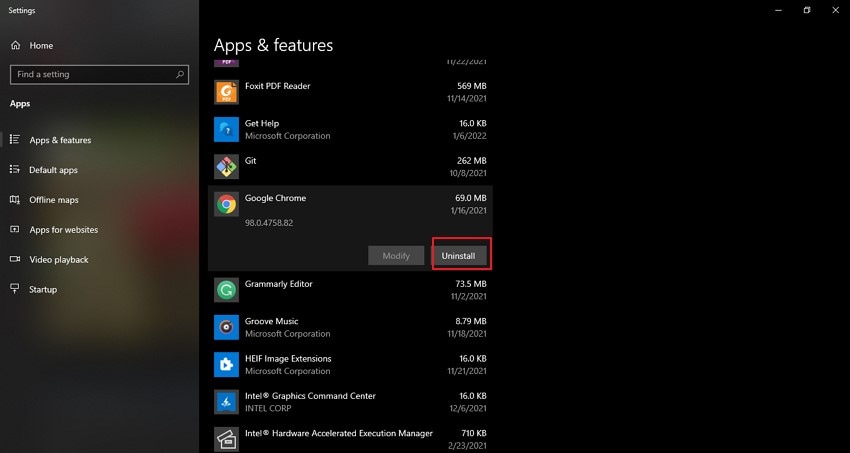The height and width of the screenshot is (453, 850).
Task: Click the Intel Graphics Command Center icon
Action: (226, 402)
